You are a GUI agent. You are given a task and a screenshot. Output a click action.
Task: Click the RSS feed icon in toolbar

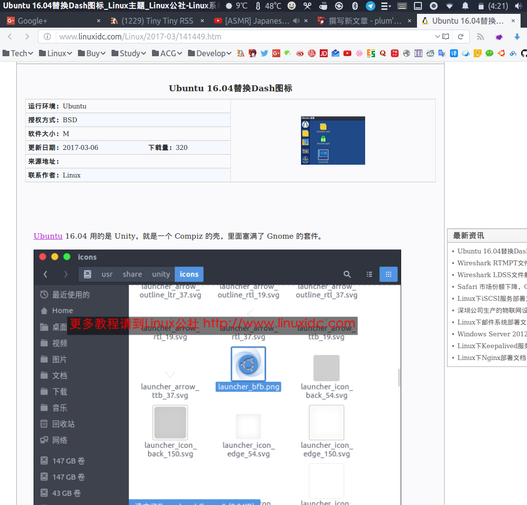point(481,36)
